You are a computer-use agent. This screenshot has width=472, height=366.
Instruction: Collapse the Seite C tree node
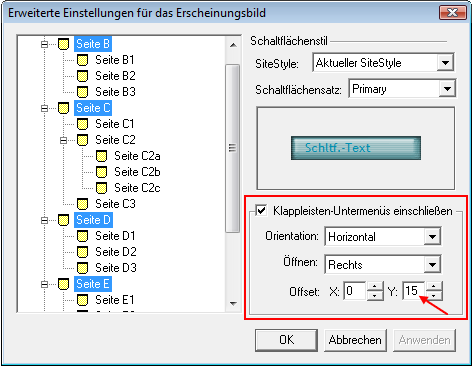click(44, 108)
